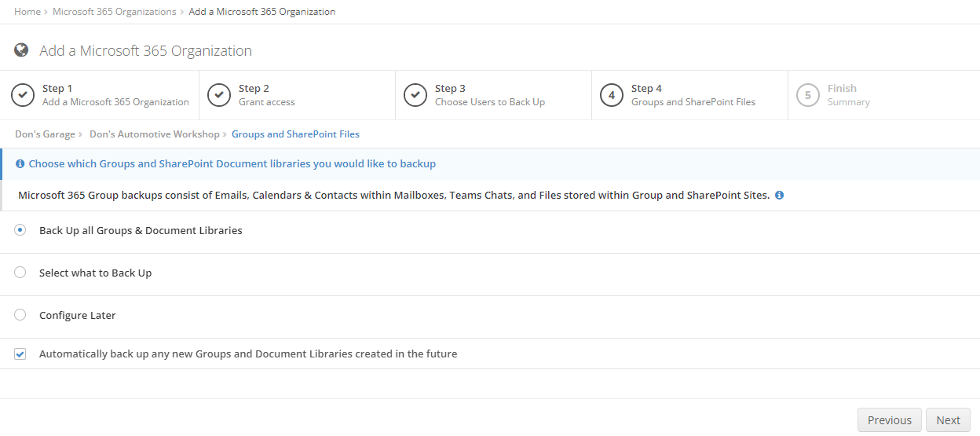Click info icon after Group backups description
Viewport: 980px width, 436px height.
point(779,195)
